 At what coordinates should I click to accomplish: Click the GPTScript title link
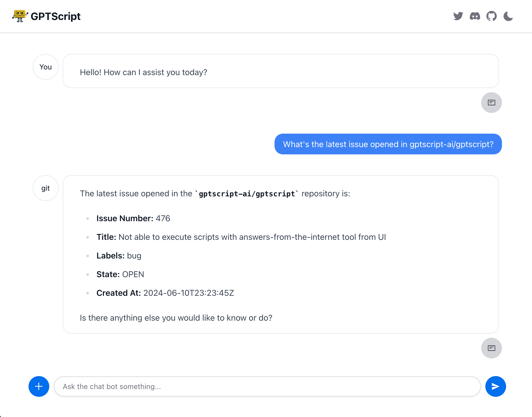(x=55, y=16)
